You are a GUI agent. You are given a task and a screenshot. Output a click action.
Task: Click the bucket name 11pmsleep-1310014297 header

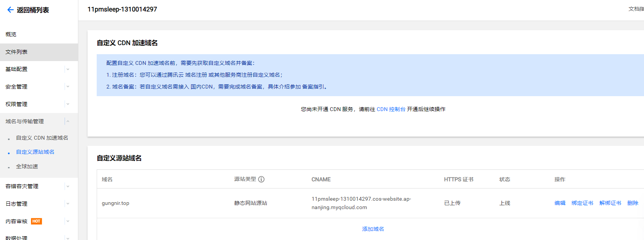[x=122, y=9]
